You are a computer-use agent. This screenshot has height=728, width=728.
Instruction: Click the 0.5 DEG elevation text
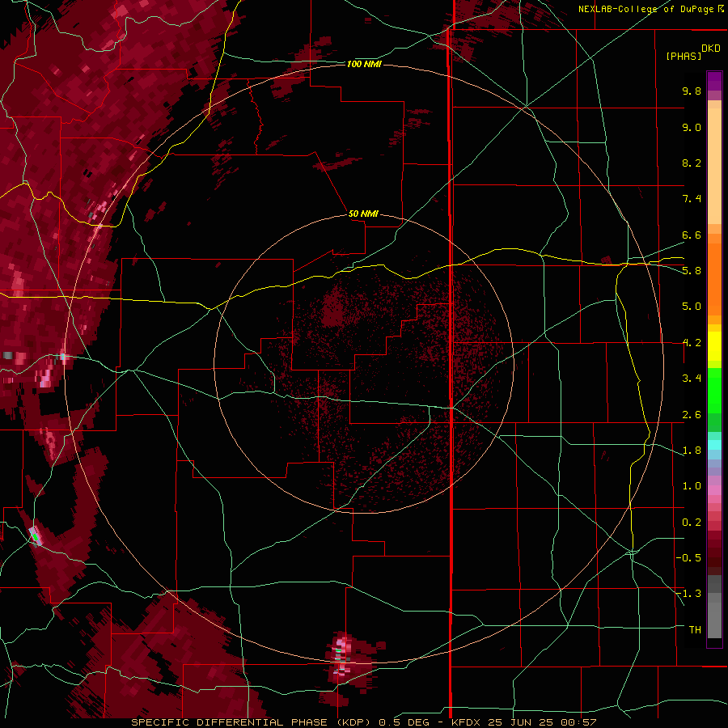pos(404,722)
